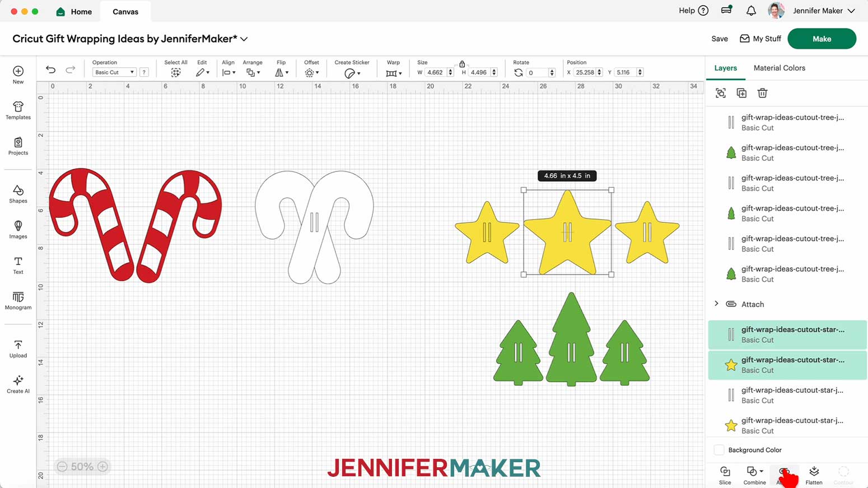Open the Align dropdown
The height and width of the screenshot is (488, 868).
(228, 73)
